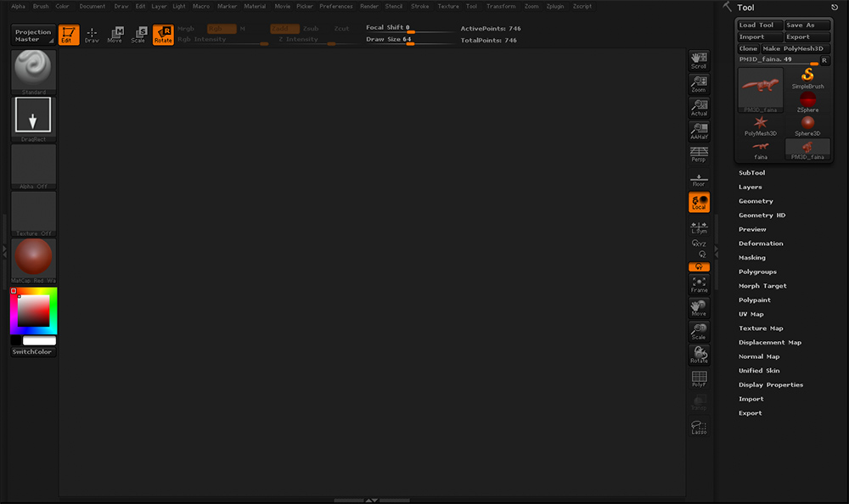Image resolution: width=849 pixels, height=504 pixels.
Task: Select the SimpleBrush tool
Action: (x=808, y=79)
